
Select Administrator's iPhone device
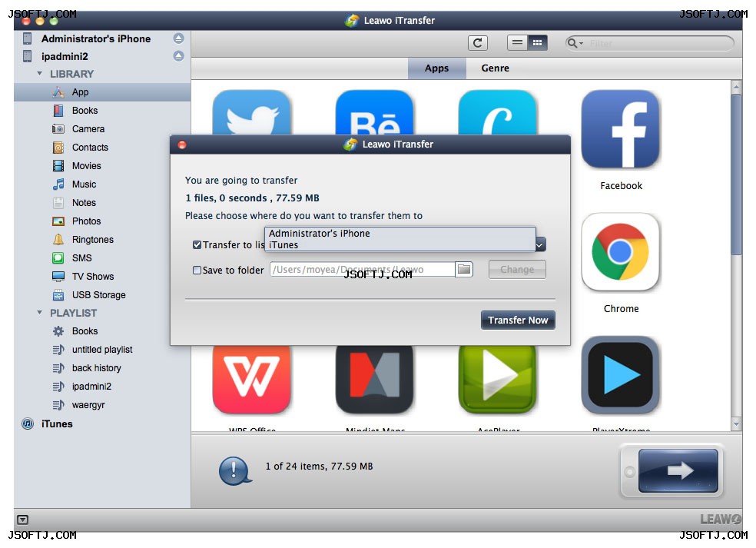coord(96,38)
